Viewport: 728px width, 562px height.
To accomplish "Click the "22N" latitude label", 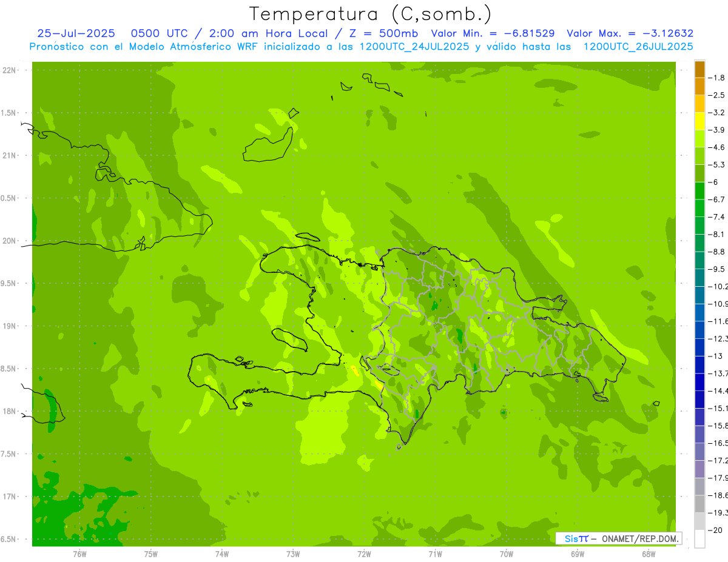I will (x=9, y=70).
